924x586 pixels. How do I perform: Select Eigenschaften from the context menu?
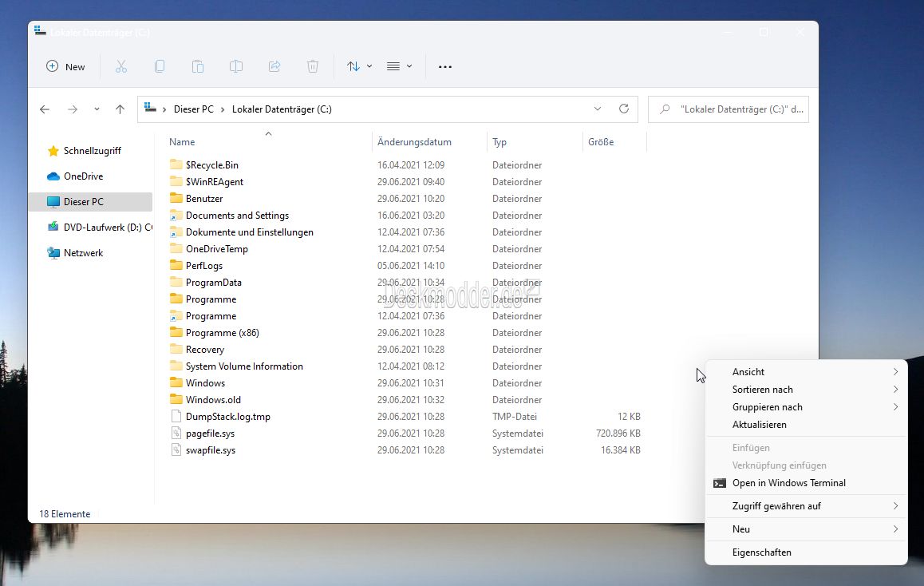click(x=761, y=552)
